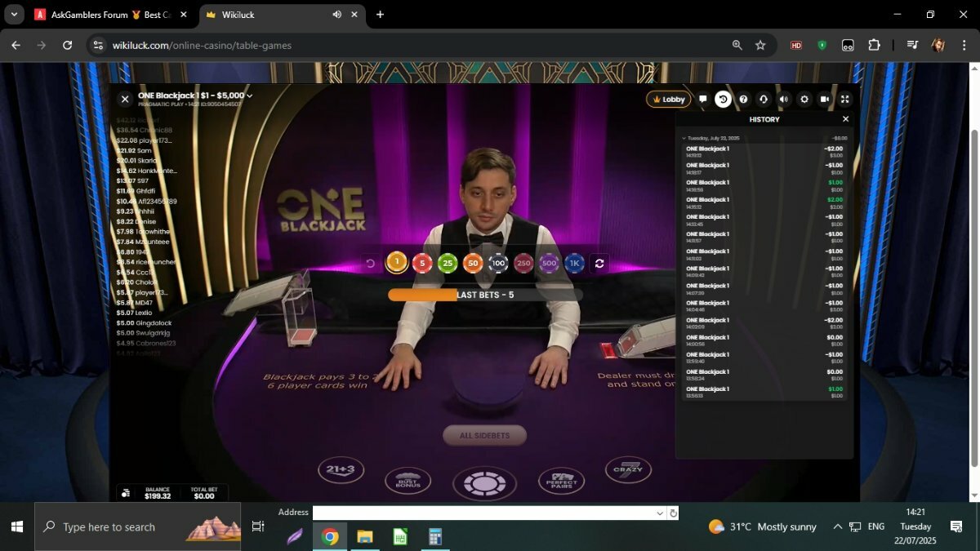Open live support headset icon

(764, 99)
